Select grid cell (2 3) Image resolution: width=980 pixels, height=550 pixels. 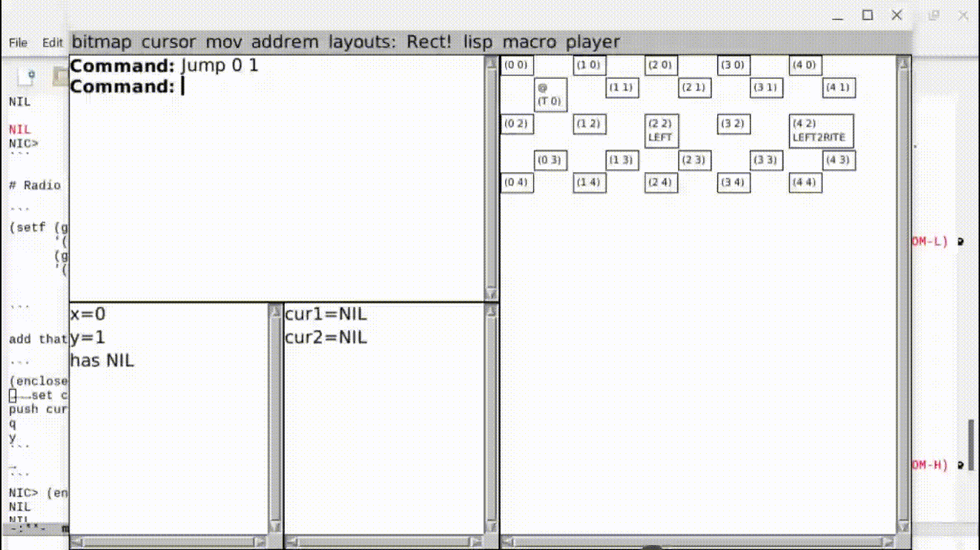(x=694, y=161)
